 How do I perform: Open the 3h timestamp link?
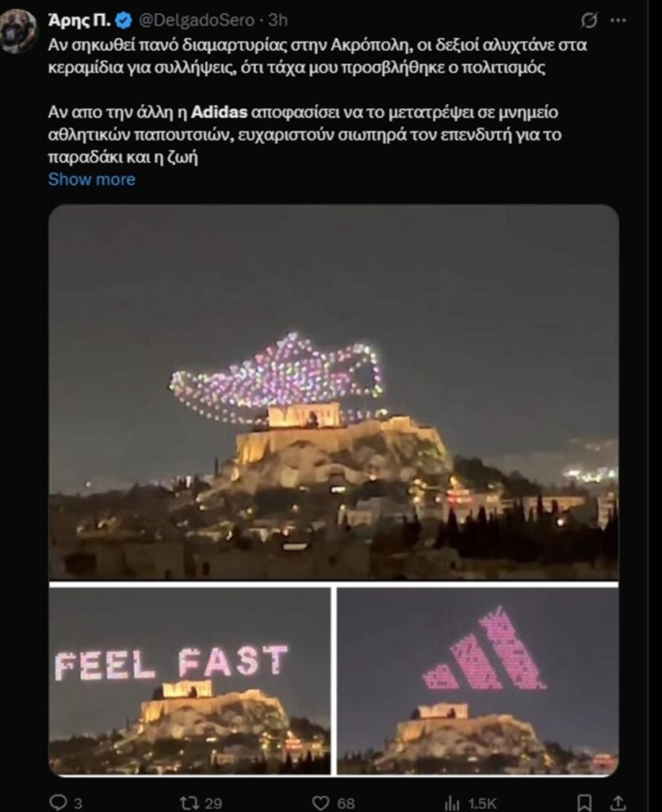(x=278, y=20)
